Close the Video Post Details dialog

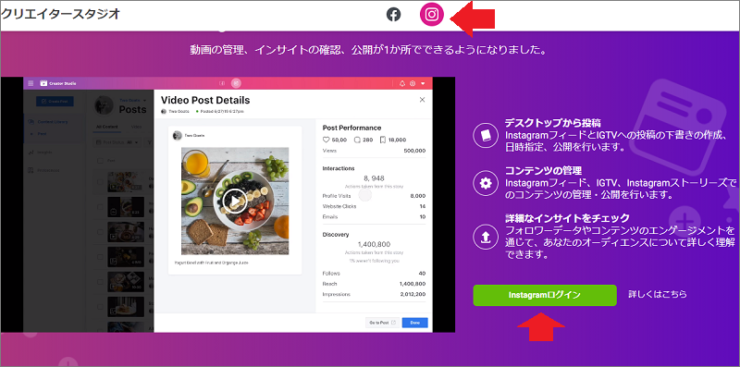[x=422, y=100]
